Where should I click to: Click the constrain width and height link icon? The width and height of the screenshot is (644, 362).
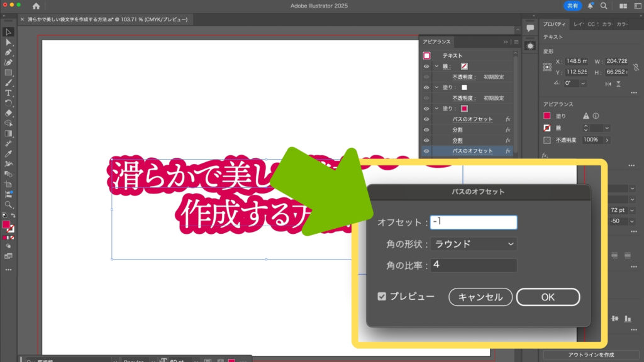click(x=637, y=66)
